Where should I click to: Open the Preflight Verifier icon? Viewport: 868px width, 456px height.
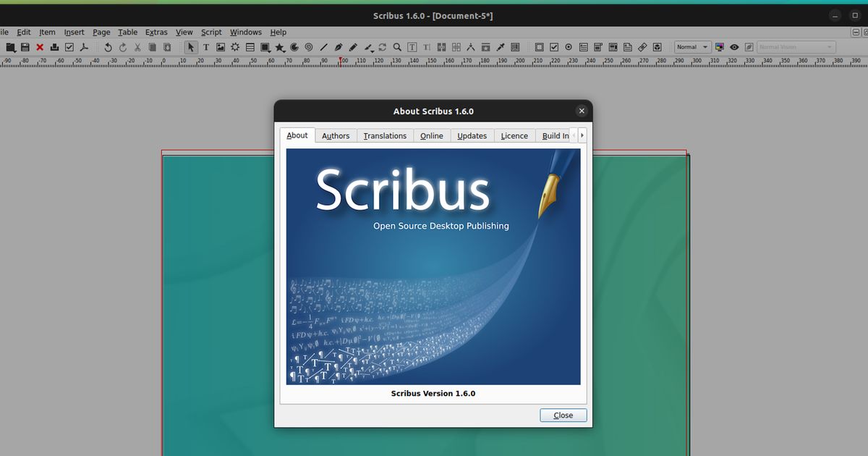tap(69, 47)
